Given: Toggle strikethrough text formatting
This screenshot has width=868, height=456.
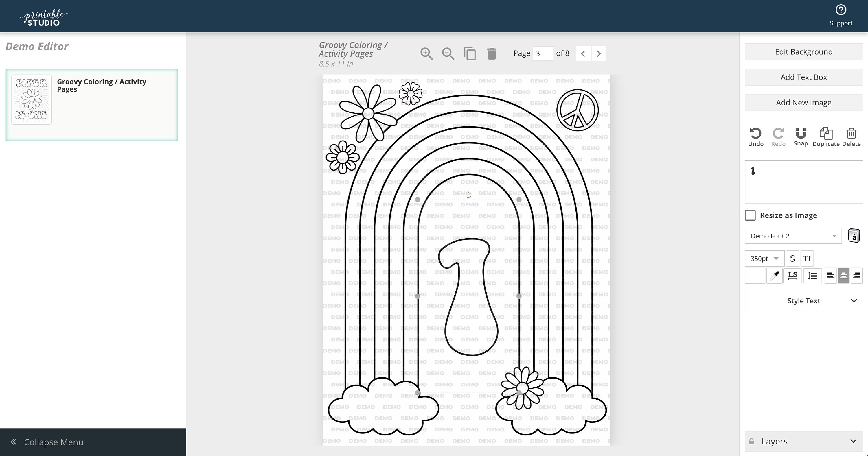Looking at the screenshot, I should pyautogui.click(x=792, y=259).
